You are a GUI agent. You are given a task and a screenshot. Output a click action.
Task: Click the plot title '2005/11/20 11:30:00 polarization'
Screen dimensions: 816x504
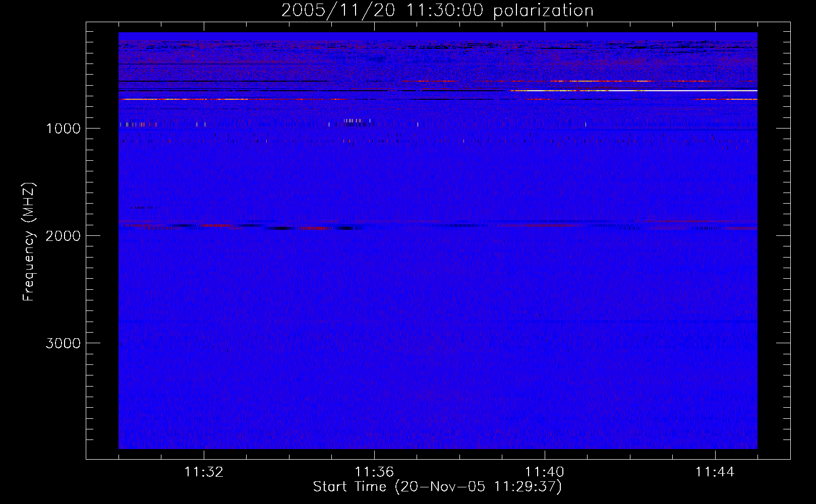click(437, 10)
